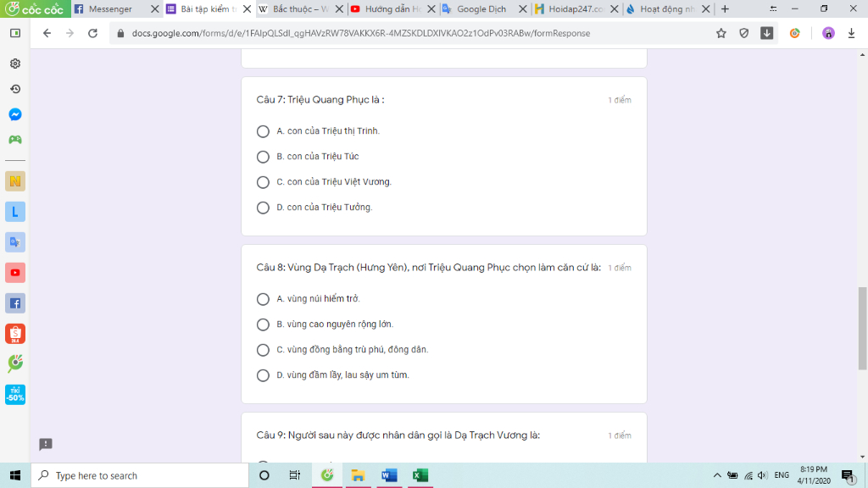Image resolution: width=868 pixels, height=488 pixels.
Task: Switch to the Hoạt động tab
Action: point(667,8)
